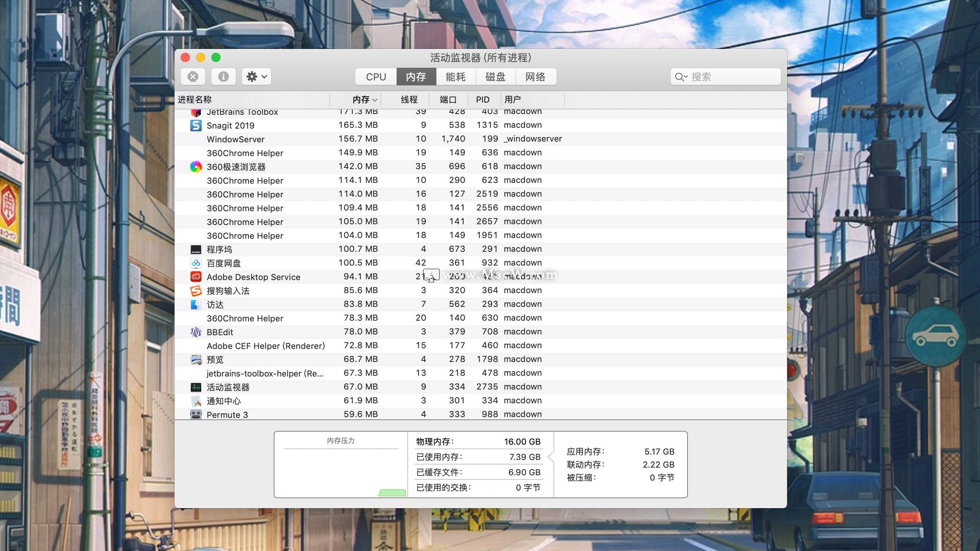This screenshot has height=551, width=980.
Task: Select the 网络 tab
Action: [535, 77]
